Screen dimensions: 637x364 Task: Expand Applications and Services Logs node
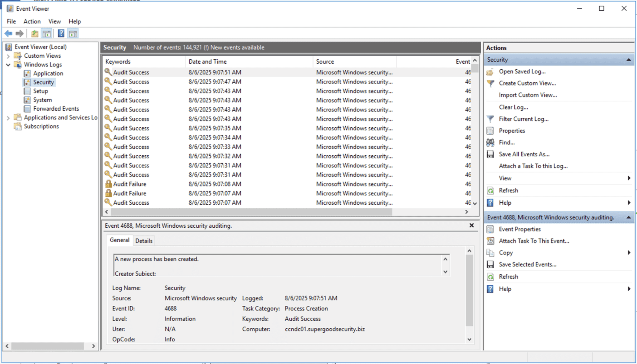[8, 118]
